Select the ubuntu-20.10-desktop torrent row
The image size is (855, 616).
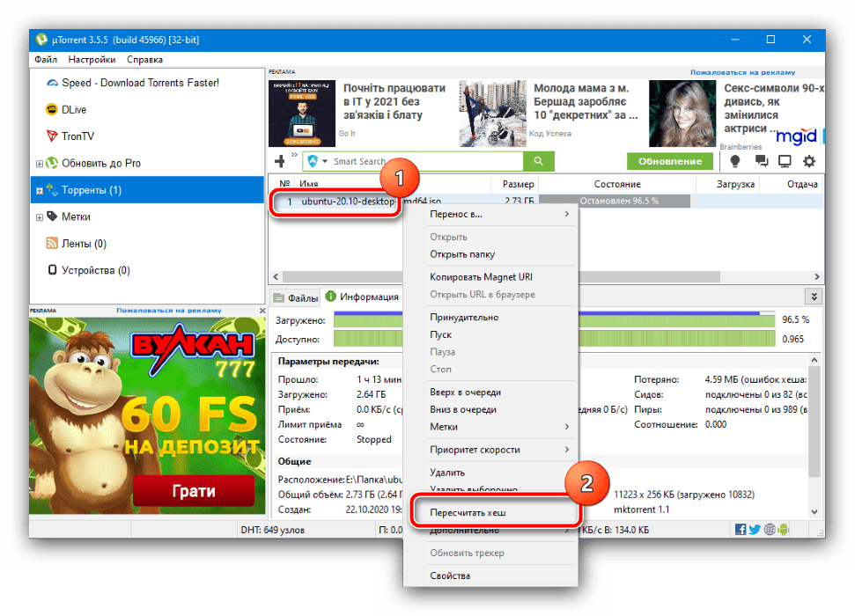point(545,202)
